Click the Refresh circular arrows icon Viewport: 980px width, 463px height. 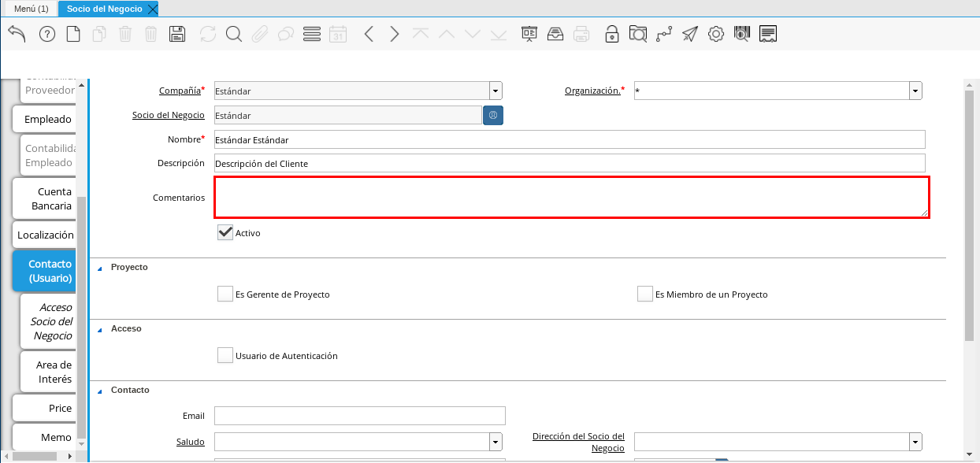pyautogui.click(x=208, y=34)
